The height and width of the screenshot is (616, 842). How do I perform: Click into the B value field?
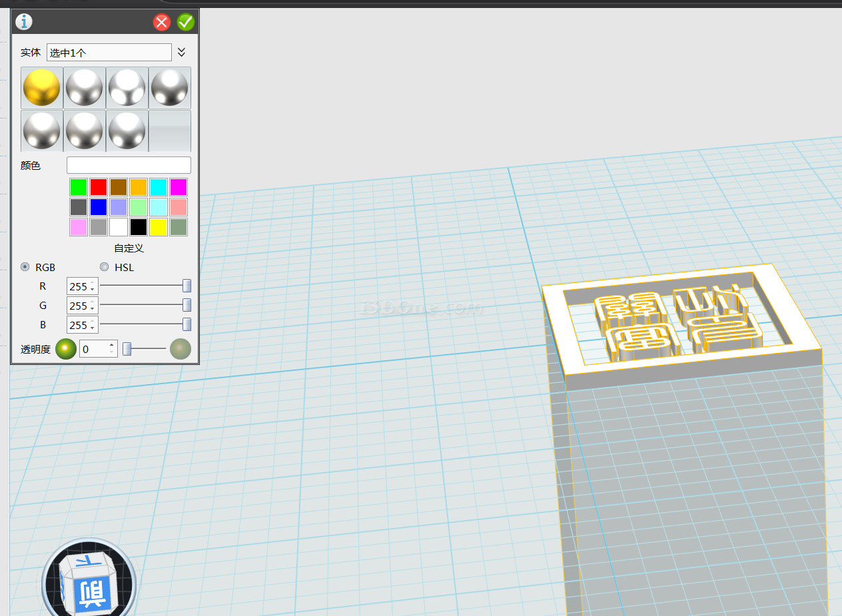click(79, 325)
